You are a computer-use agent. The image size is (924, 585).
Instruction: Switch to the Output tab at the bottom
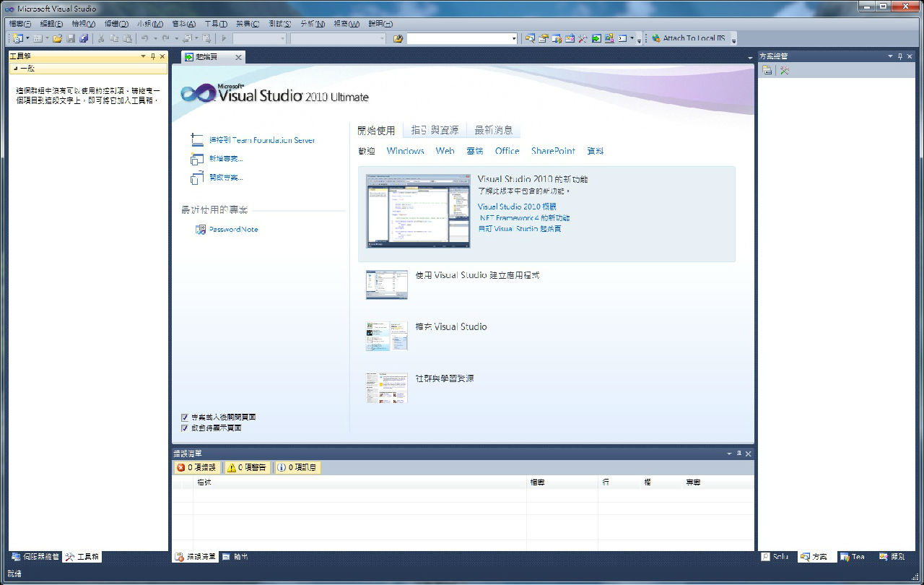coord(235,557)
